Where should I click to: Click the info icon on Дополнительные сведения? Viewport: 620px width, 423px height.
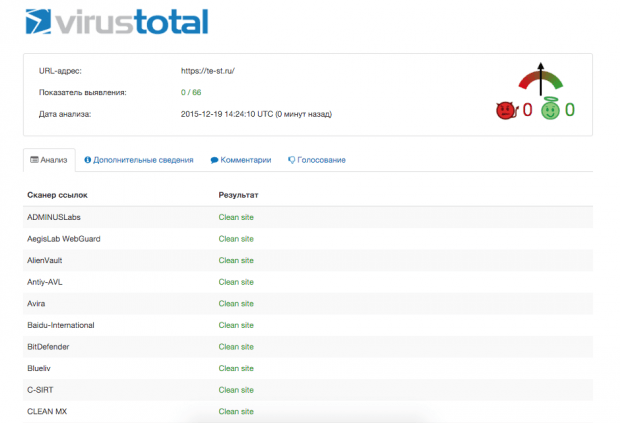[88, 160]
